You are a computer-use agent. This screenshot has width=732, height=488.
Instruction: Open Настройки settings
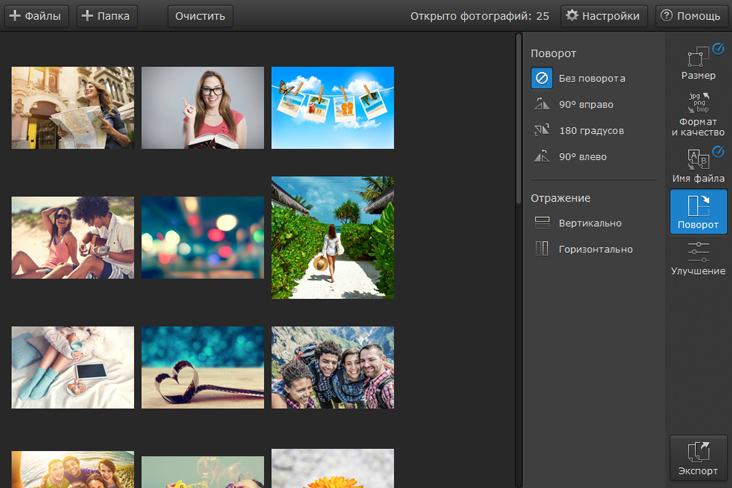pos(603,16)
